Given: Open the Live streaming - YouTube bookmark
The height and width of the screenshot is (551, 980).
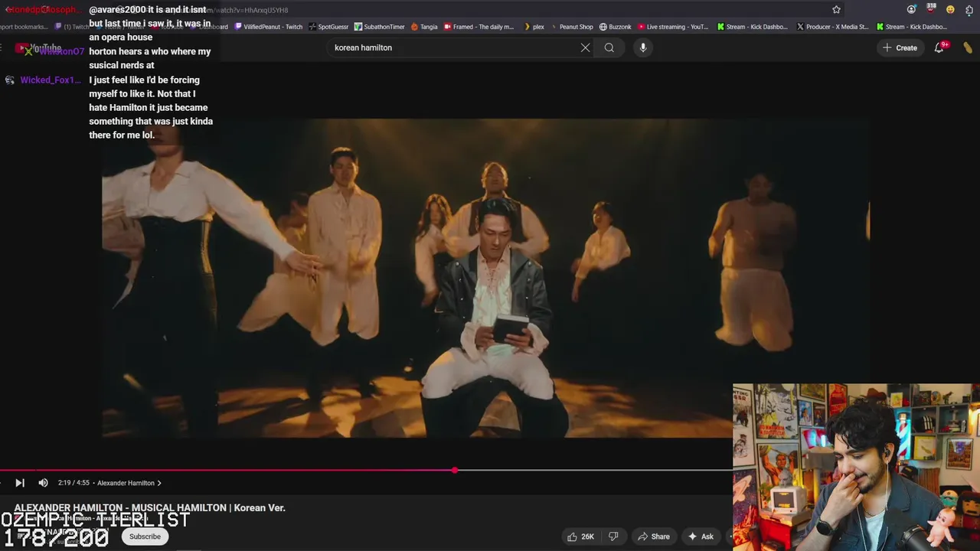Looking at the screenshot, I should 673,27.
